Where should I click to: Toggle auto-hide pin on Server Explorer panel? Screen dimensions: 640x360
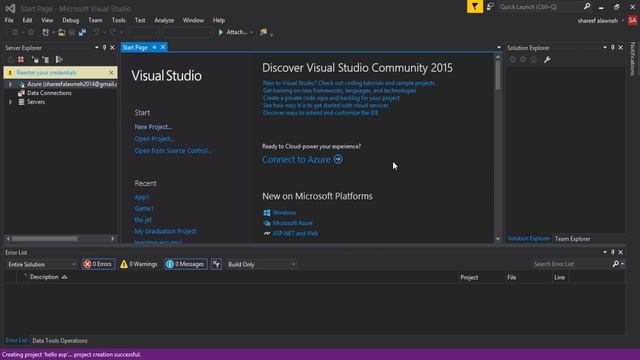coord(104,48)
